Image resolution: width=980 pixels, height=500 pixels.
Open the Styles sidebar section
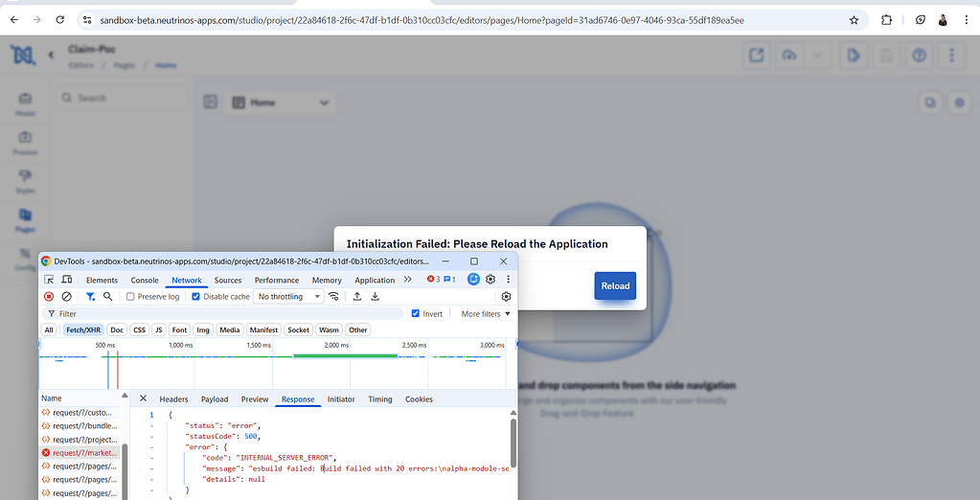point(25,181)
